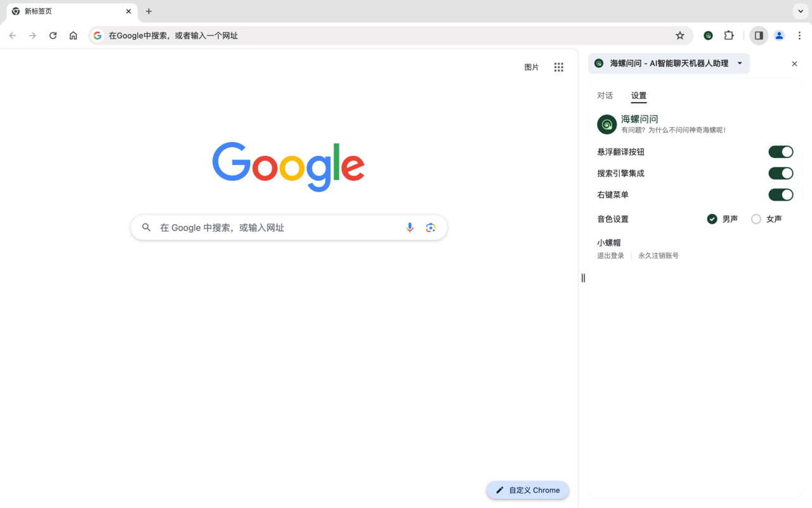Click the 小螺帽 username text
Image resolution: width=812 pixels, height=508 pixels.
pyautogui.click(x=609, y=243)
